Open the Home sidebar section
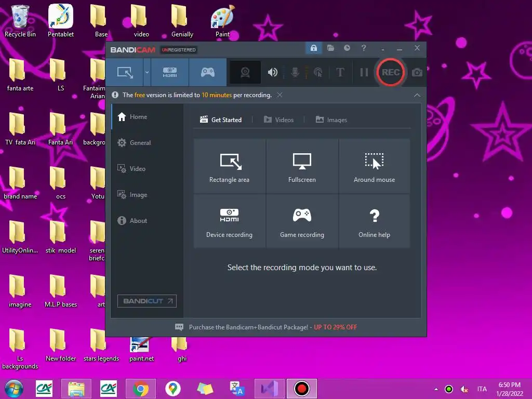The width and height of the screenshot is (532, 399). [147, 117]
